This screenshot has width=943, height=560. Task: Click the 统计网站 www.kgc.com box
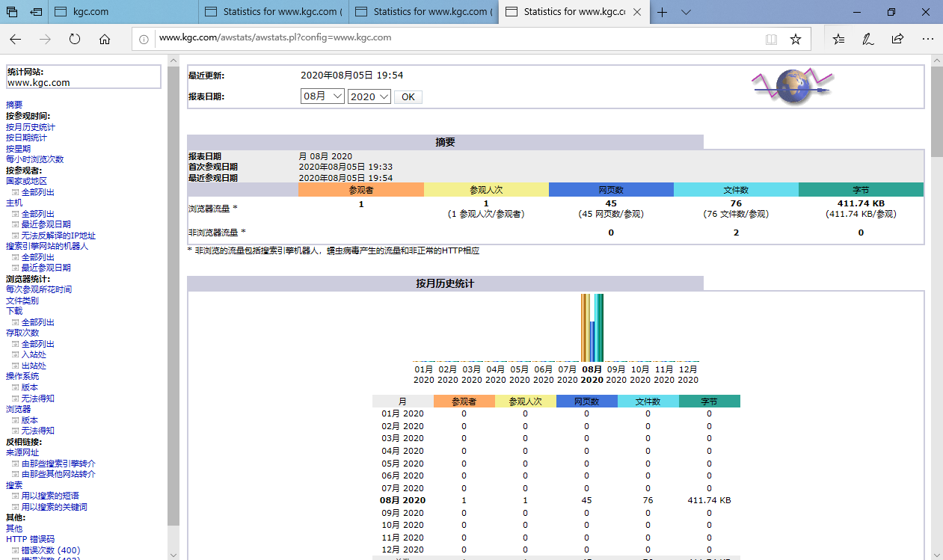point(84,77)
